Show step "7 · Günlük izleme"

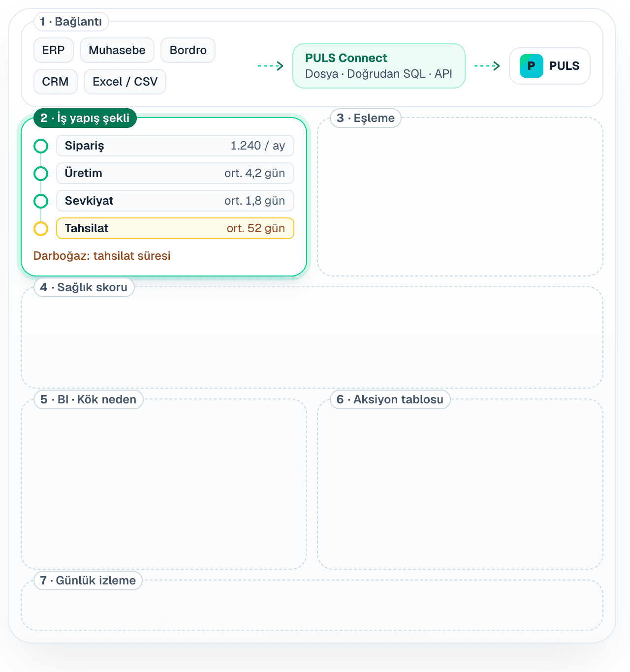coord(88,580)
